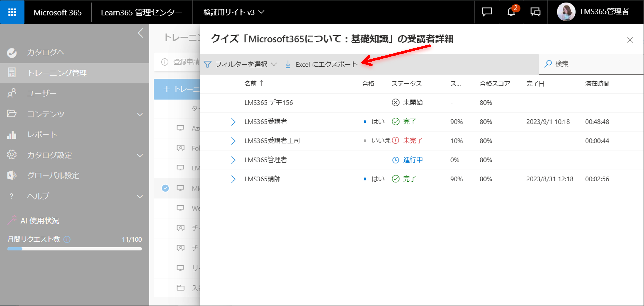Go to カタログへ in sidebar
The height and width of the screenshot is (306, 644).
46,52
